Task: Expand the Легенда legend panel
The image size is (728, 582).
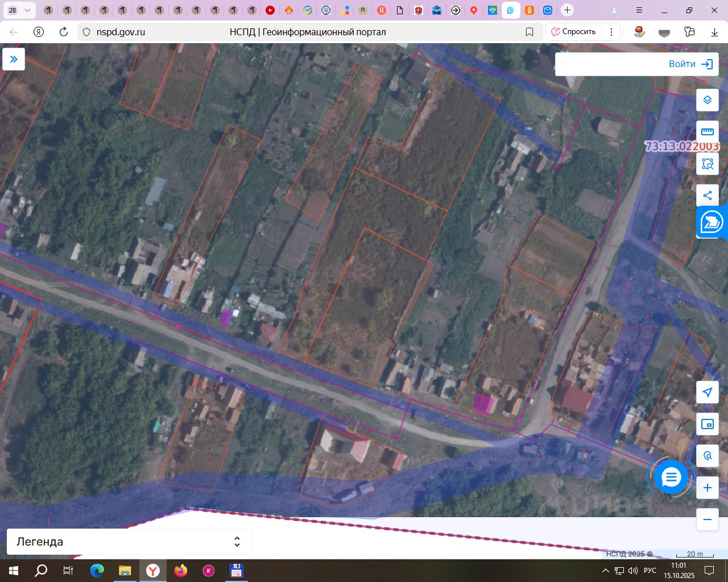Action: pos(130,542)
